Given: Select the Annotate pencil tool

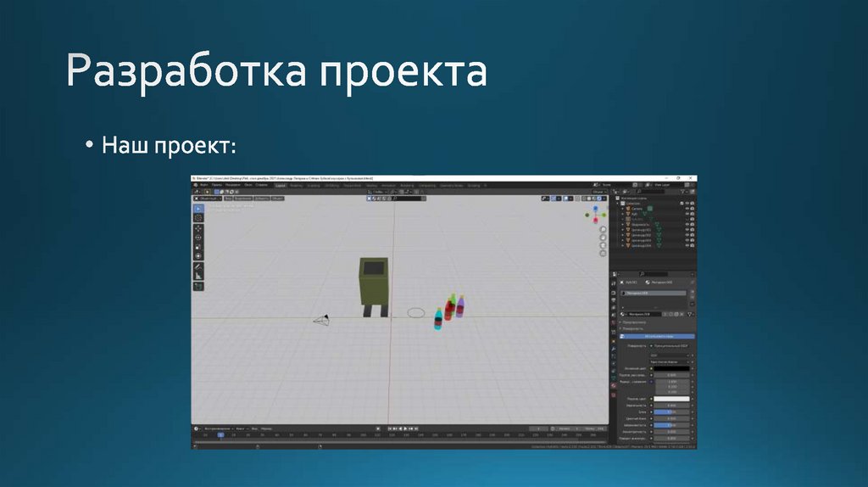Looking at the screenshot, I should 198,266.
